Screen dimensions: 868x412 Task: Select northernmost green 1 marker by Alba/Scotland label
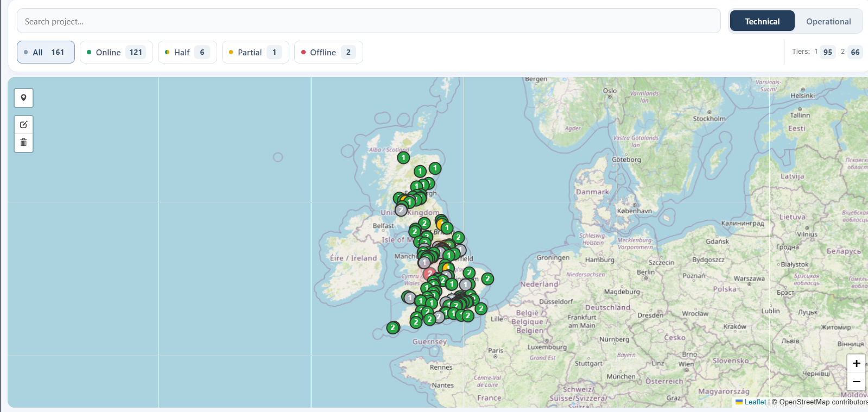(x=403, y=157)
